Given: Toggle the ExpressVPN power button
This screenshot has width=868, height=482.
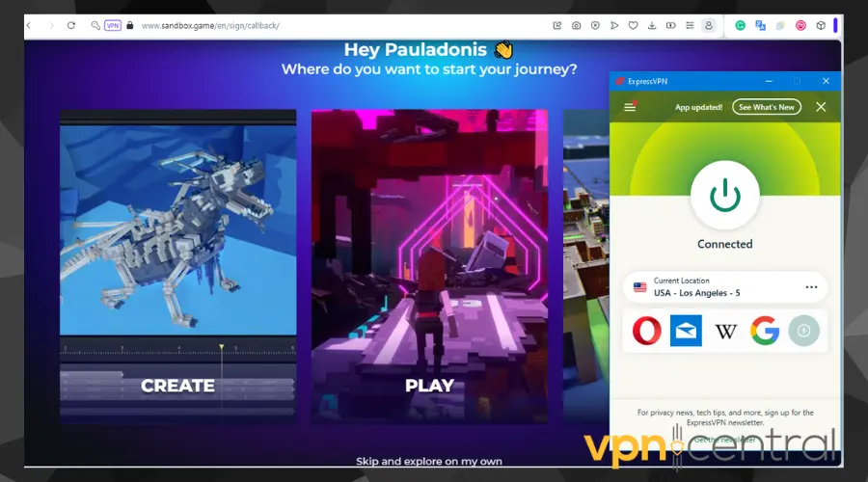Looking at the screenshot, I should [x=724, y=196].
